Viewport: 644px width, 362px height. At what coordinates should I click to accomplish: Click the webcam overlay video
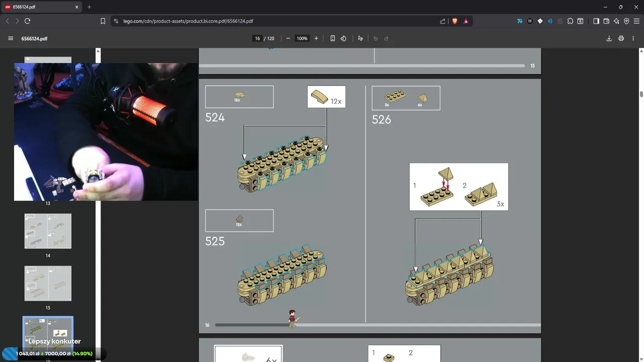click(x=106, y=132)
